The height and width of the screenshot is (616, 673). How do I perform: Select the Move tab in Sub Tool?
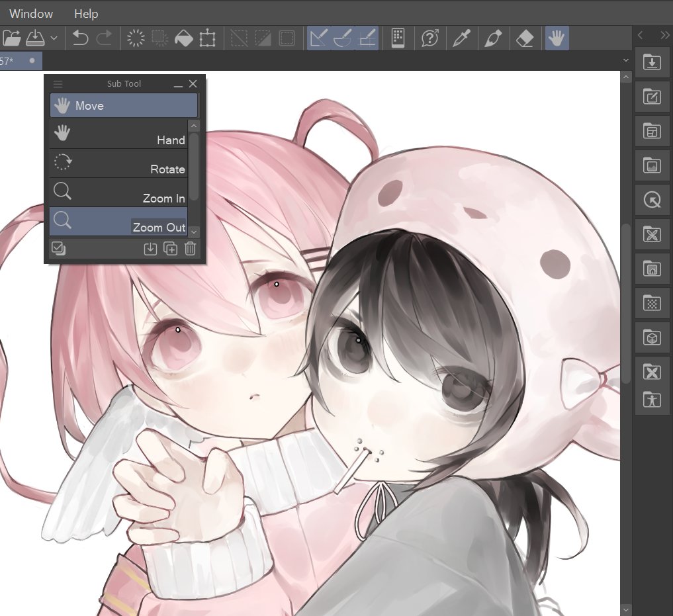[124, 106]
